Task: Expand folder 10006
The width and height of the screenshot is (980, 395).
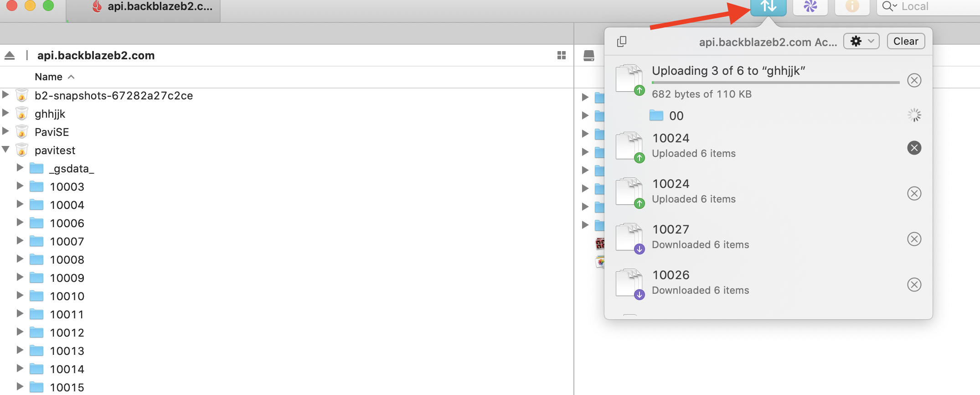Action: 20,222
